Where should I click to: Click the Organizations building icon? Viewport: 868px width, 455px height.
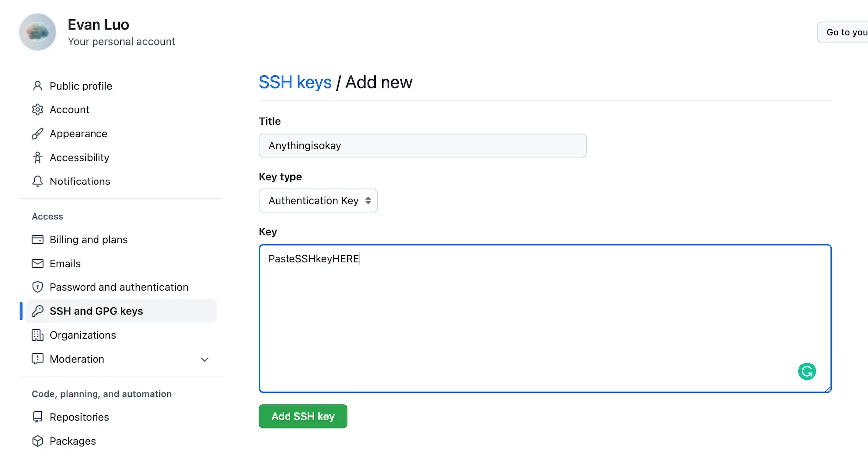(38, 335)
